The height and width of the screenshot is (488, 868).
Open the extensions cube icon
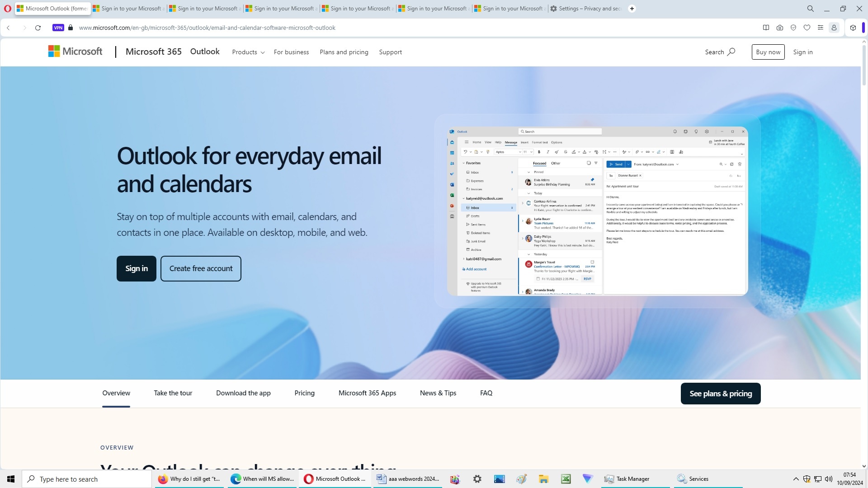(x=853, y=28)
